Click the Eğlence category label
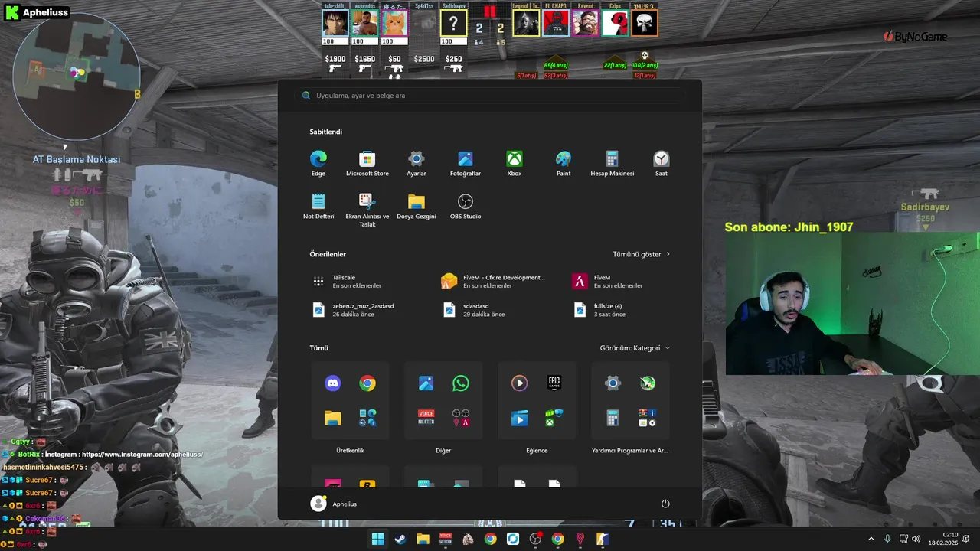This screenshot has height=551, width=980. (x=537, y=451)
